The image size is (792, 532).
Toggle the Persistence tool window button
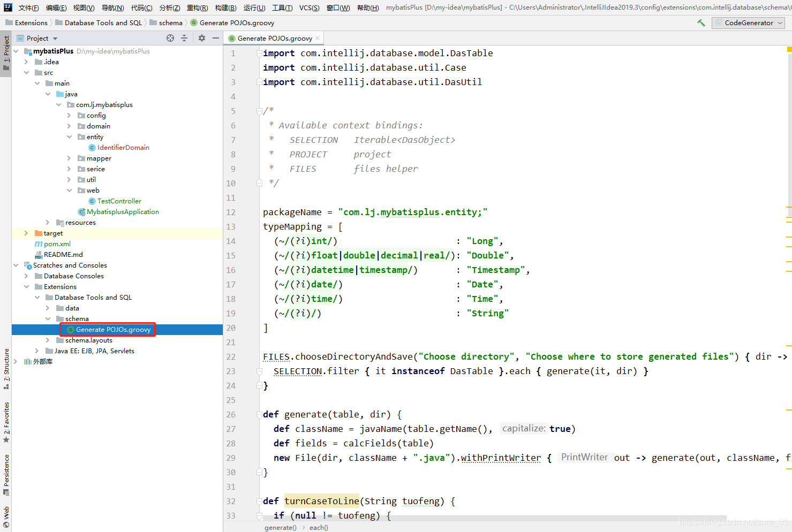point(6,475)
